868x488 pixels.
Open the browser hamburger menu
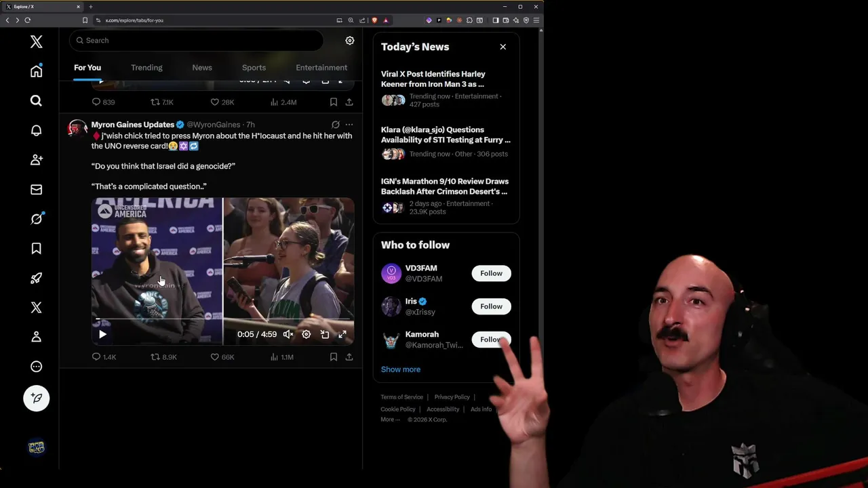[x=536, y=20]
